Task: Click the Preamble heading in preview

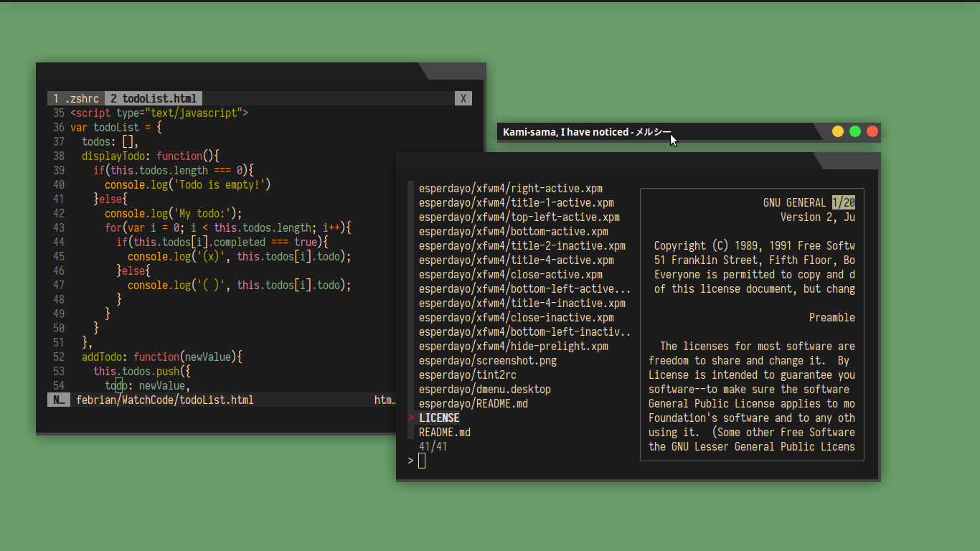Action: (832, 318)
